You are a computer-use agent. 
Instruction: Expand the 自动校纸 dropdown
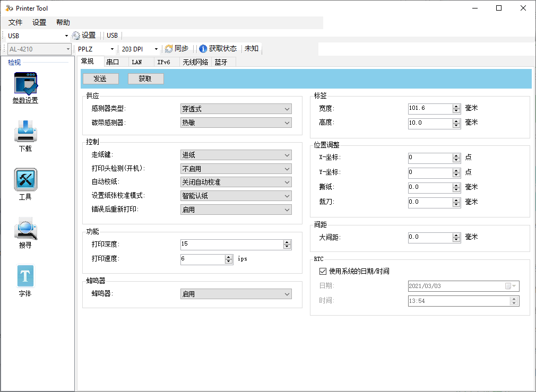point(236,182)
